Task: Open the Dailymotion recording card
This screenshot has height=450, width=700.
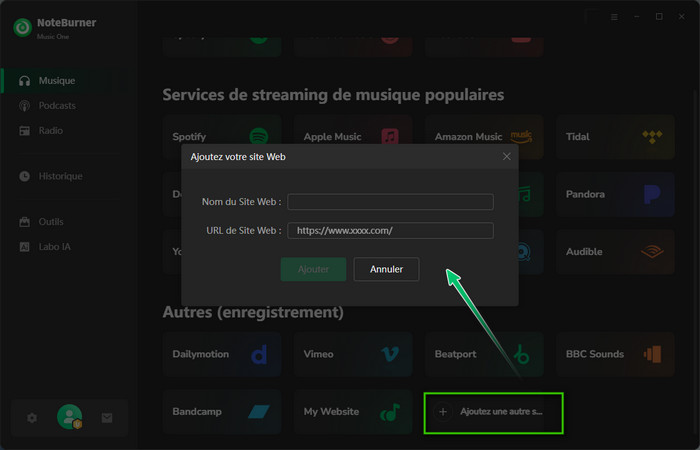Action: (222, 354)
